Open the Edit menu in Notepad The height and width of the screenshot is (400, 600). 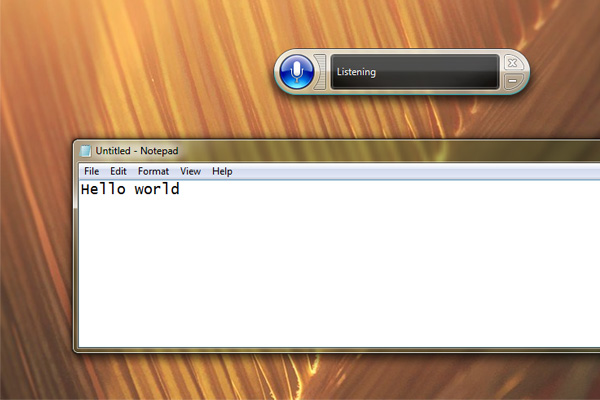tap(118, 171)
